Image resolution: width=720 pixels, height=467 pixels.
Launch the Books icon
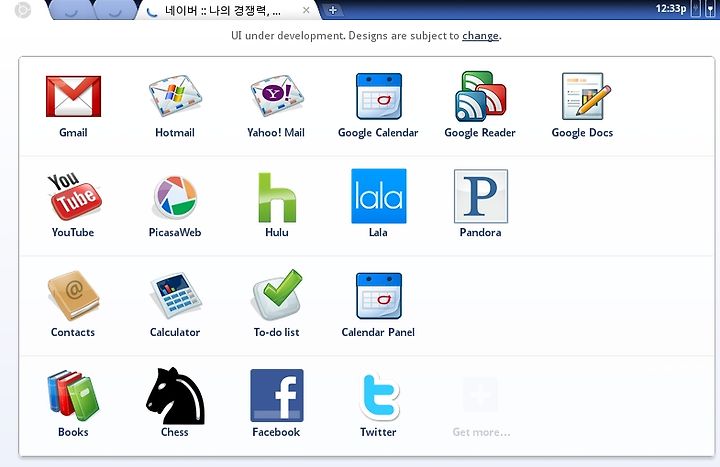click(x=73, y=395)
